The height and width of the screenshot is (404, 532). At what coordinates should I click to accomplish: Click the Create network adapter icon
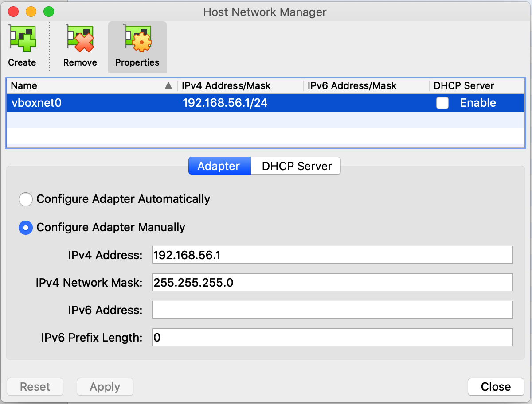click(x=22, y=40)
